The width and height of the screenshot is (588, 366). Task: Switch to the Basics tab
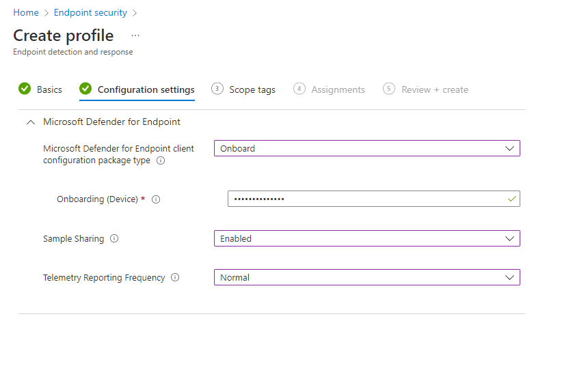pos(49,90)
